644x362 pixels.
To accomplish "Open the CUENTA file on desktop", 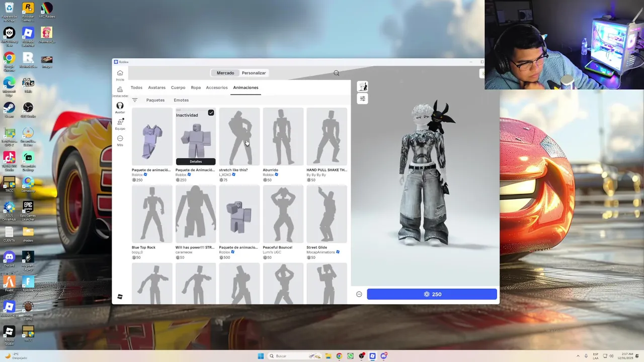I will click(x=9, y=234).
